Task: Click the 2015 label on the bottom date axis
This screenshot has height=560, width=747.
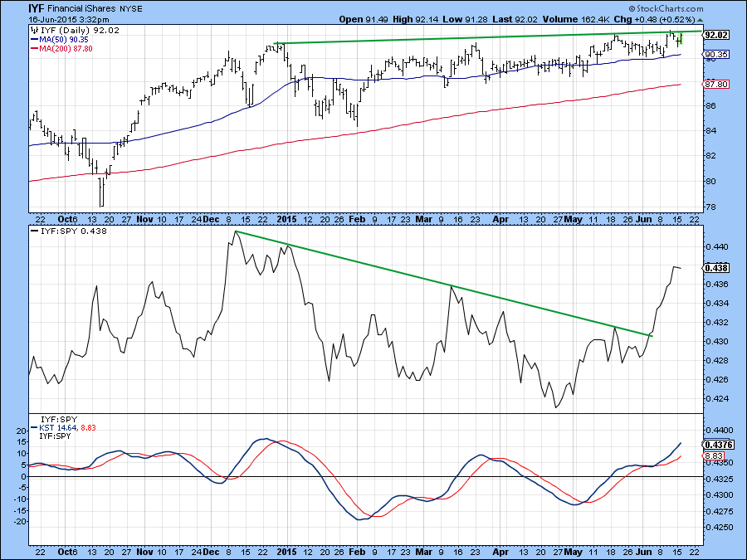Action: (287, 552)
